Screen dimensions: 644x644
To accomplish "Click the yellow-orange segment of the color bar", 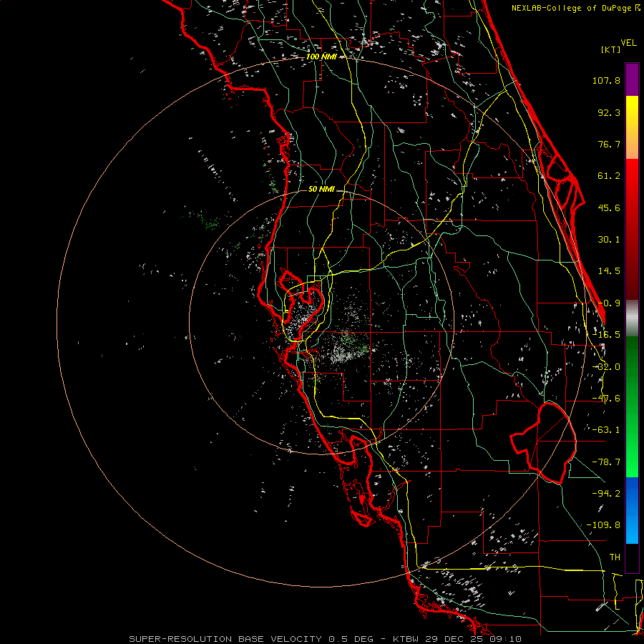I will coord(632,127).
